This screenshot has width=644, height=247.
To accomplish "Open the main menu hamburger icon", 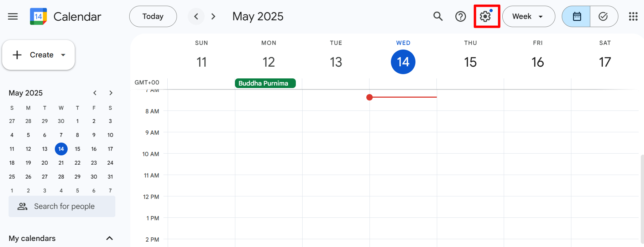I will (x=13, y=16).
